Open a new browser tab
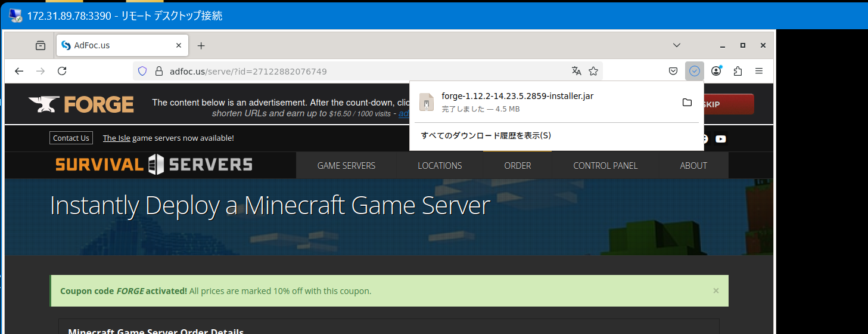 pos(201,45)
